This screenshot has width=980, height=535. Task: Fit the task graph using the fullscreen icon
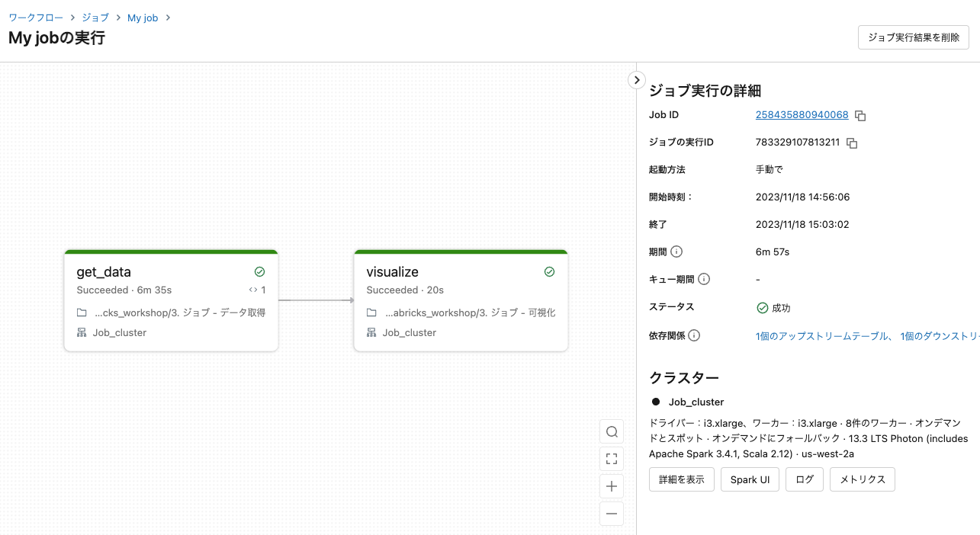tap(611, 458)
